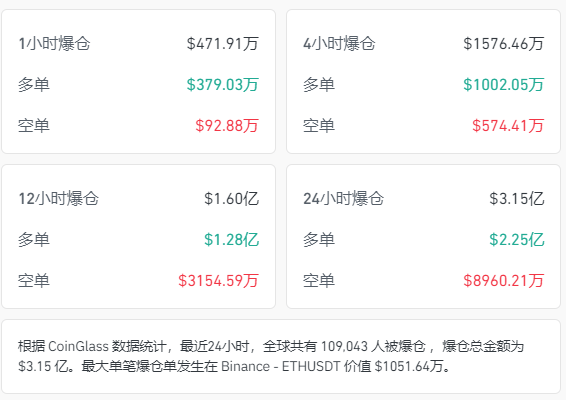Click the red $92.88万 short liquidations value
Screen dimensions: 566x400
click(227, 126)
